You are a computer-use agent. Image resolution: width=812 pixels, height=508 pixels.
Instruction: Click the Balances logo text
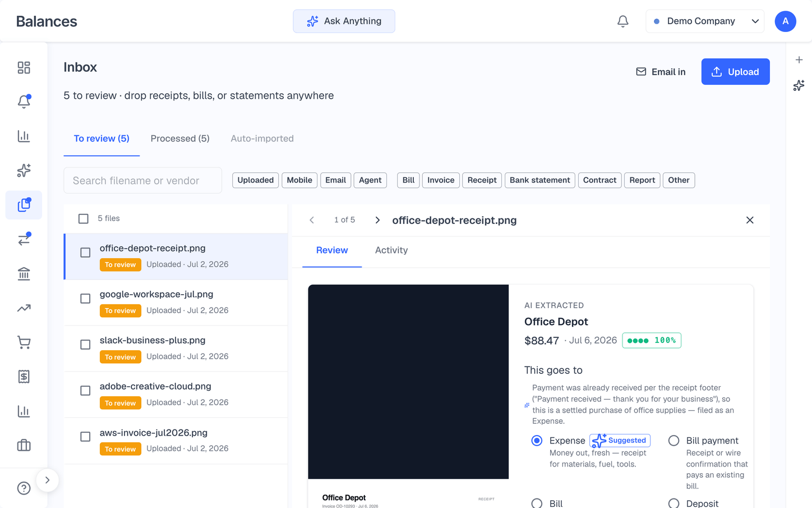(47, 21)
